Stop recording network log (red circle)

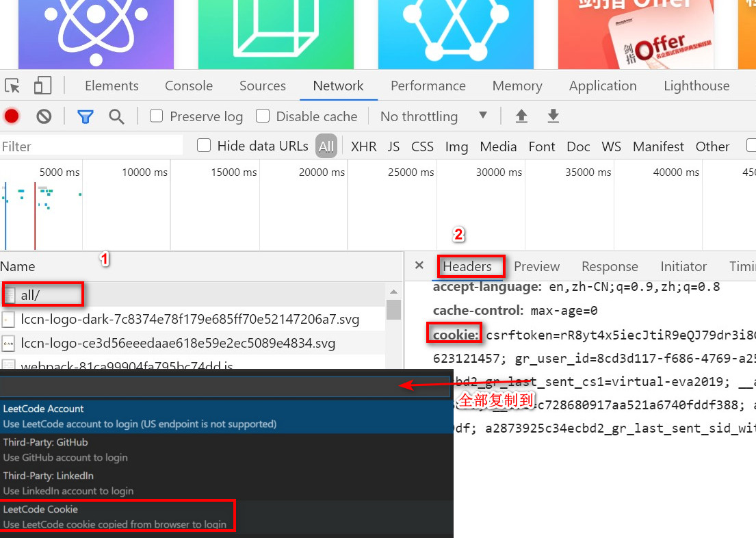click(12, 116)
